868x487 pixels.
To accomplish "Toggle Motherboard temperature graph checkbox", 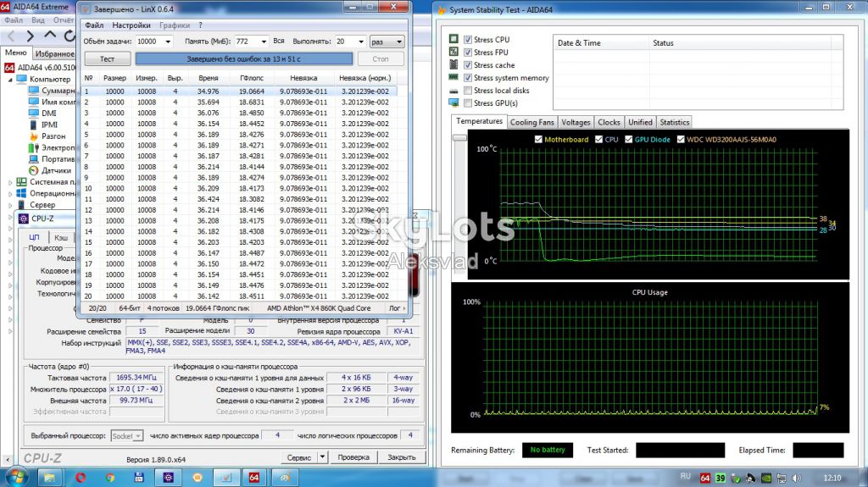I will click(x=538, y=140).
